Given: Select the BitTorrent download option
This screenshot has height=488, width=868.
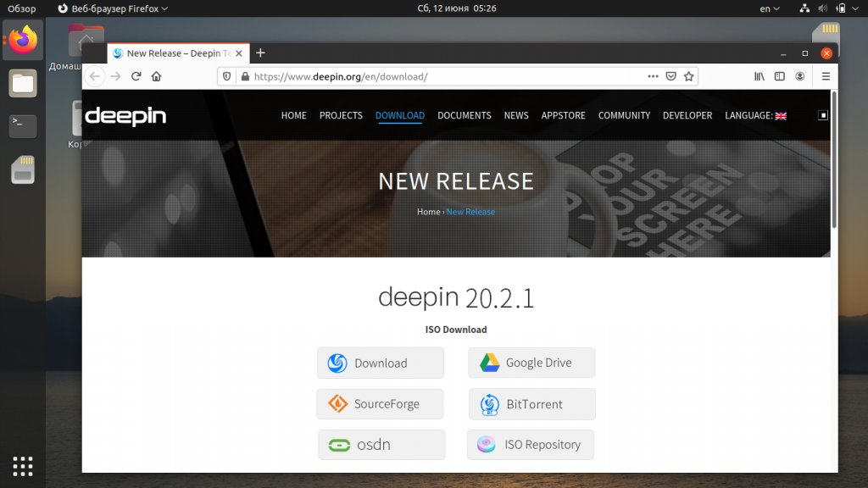Looking at the screenshot, I should coord(531,404).
